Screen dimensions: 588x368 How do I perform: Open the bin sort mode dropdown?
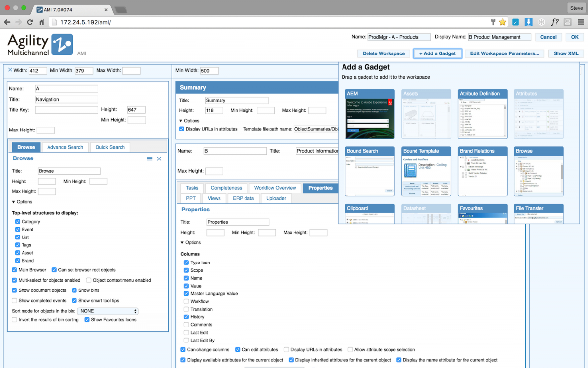[x=107, y=311]
